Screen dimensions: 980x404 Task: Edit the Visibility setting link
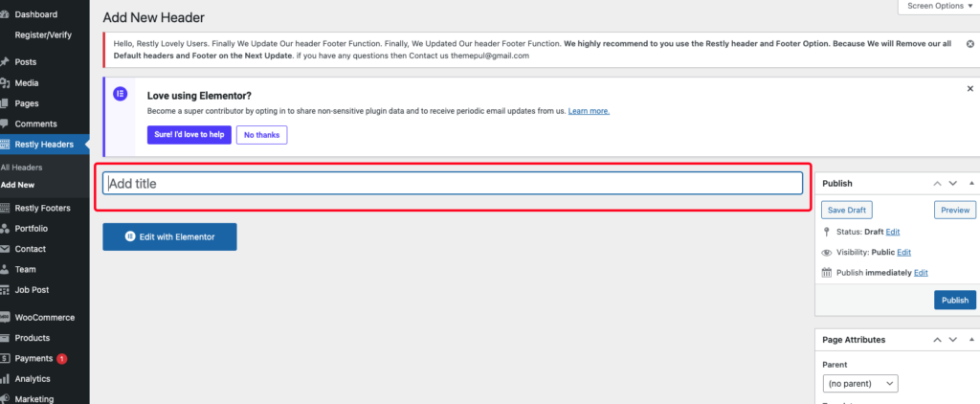click(x=903, y=253)
